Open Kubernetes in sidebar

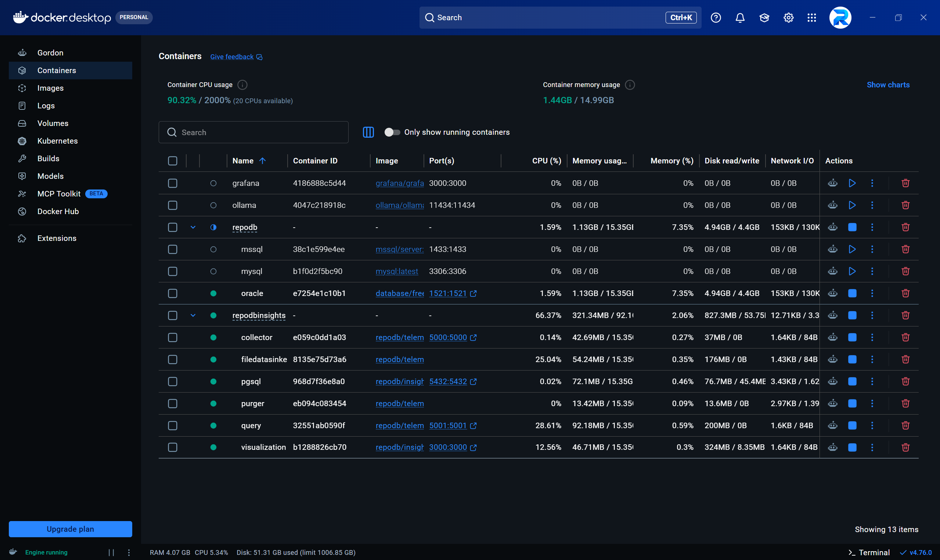pos(70,141)
